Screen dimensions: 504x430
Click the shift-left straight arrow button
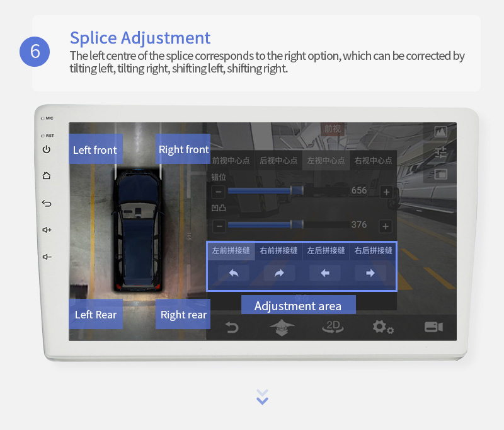point(324,273)
